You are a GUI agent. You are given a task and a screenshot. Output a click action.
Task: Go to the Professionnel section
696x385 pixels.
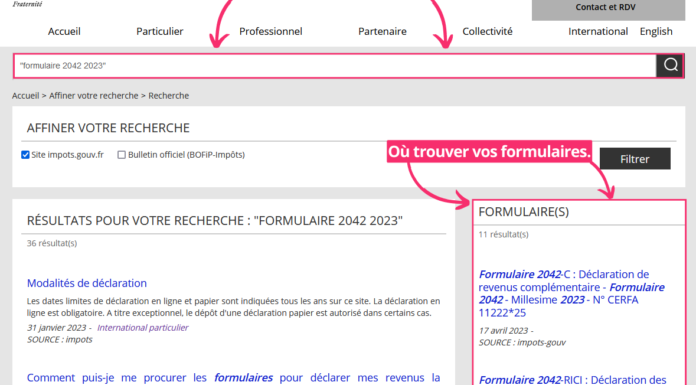(x=271, y=32)
